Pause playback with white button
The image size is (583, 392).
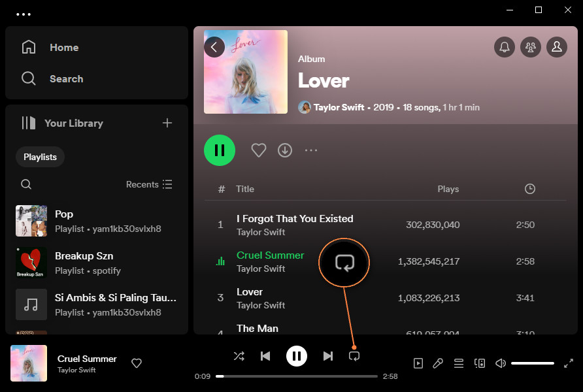point(296,356)
